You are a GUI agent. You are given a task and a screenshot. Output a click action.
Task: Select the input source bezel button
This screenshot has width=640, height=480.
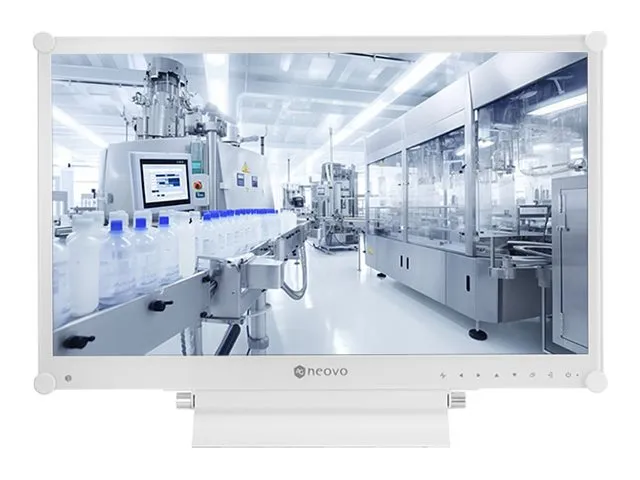(550, 375)
